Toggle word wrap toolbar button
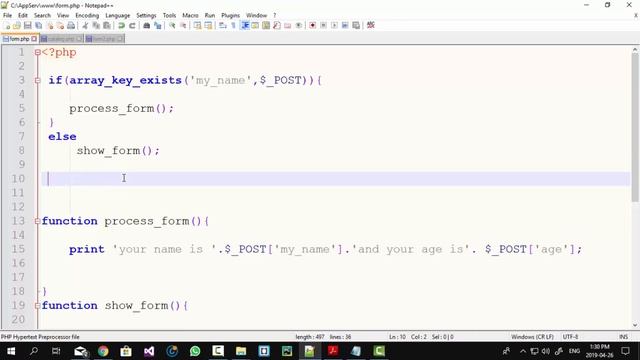 (x=222, y=25)
